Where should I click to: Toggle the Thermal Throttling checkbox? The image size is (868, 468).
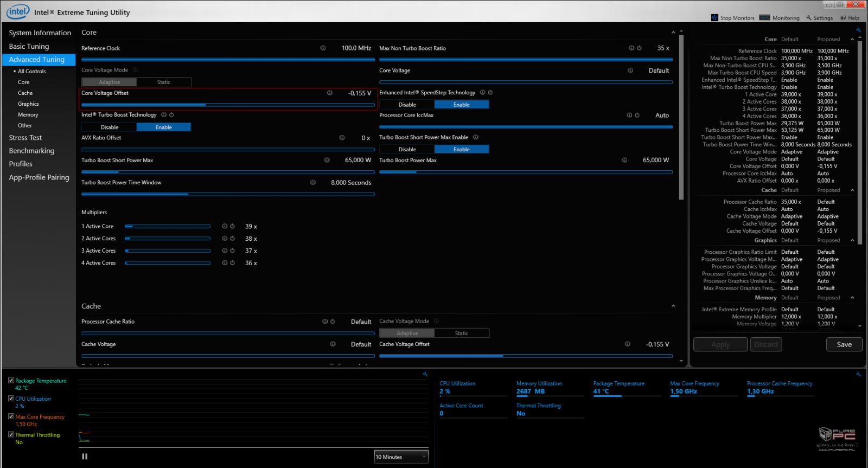[11, 435]
